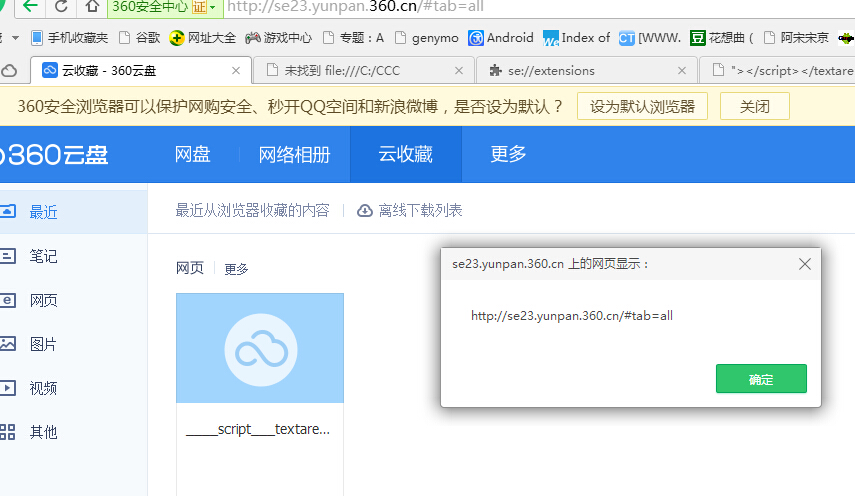
Task: Open 离线下载列表 link
Action: [x=410, y=210]
